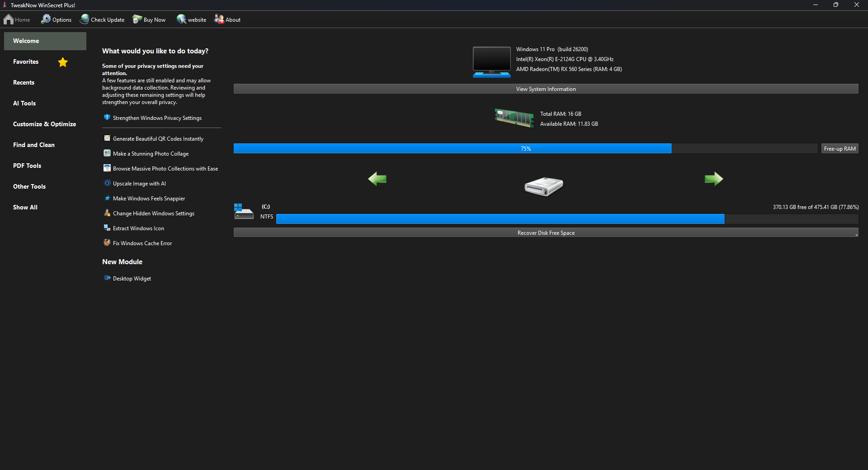
Task: Click the Home toolbar label
Action: click(x=22, y=20)
